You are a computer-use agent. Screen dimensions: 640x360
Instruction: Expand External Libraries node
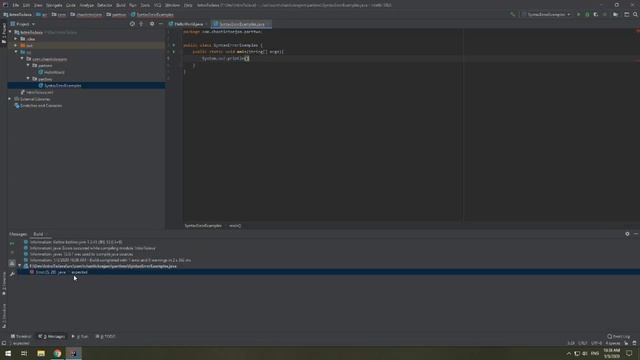[x=10, y=99]
